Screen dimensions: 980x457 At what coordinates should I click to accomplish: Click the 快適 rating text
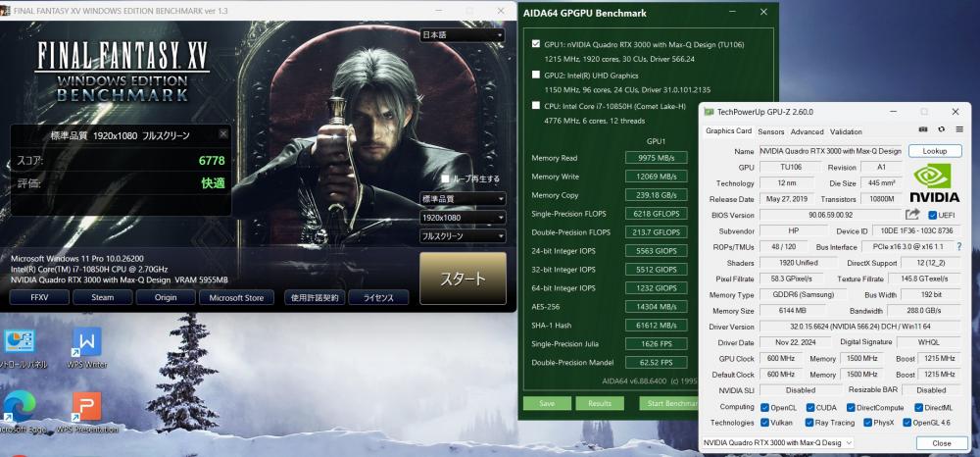213,183
